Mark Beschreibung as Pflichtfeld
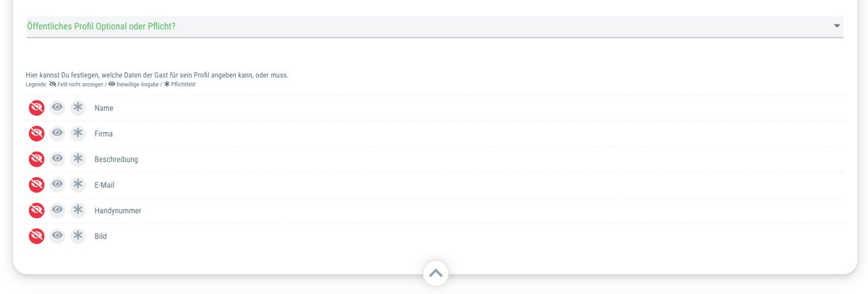Viewport: 868px width, 294px height. point(78,159)
